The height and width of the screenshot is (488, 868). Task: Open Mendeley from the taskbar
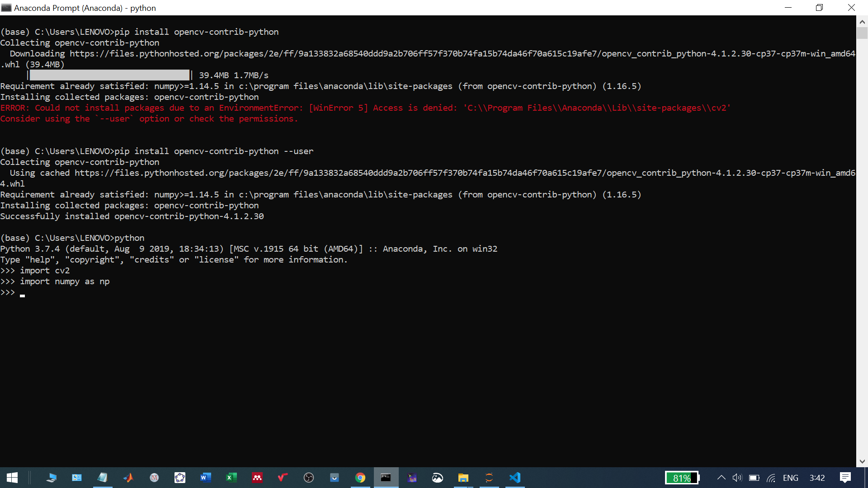[x=257, y=478]
